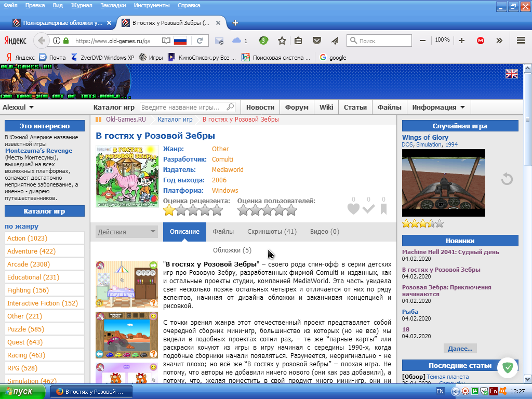Viewport: 532px width, 399px height.
Task: Open the Скриншоты (41) tab
Action: [x=272, y=232]
